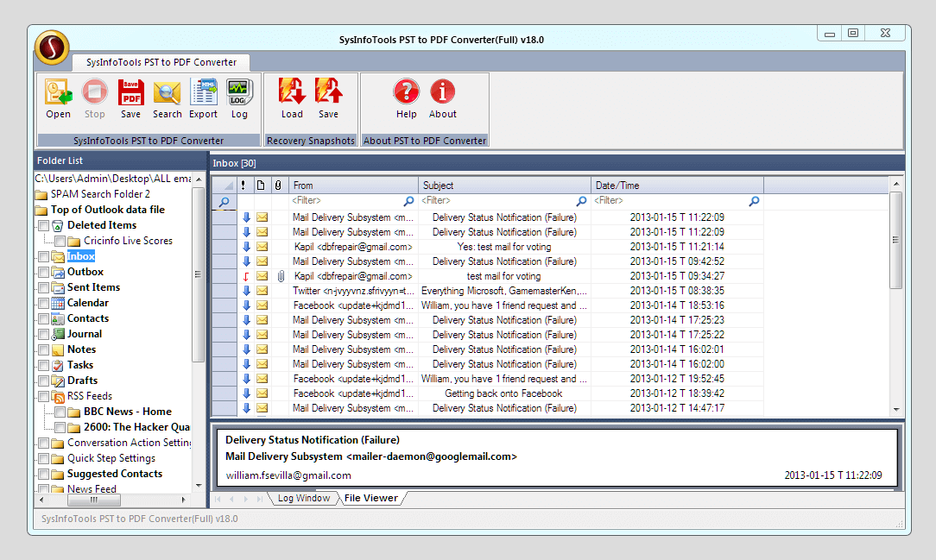The width and height of the screenshot is (936, 560).
Task: Click the filter row search icon at left
Action: coord(224,202)
